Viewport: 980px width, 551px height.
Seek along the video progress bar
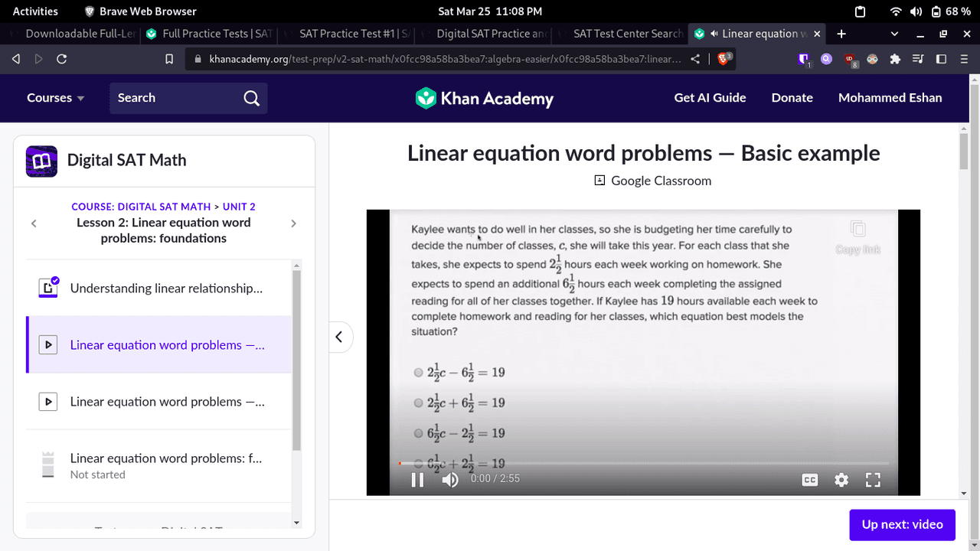644,463
